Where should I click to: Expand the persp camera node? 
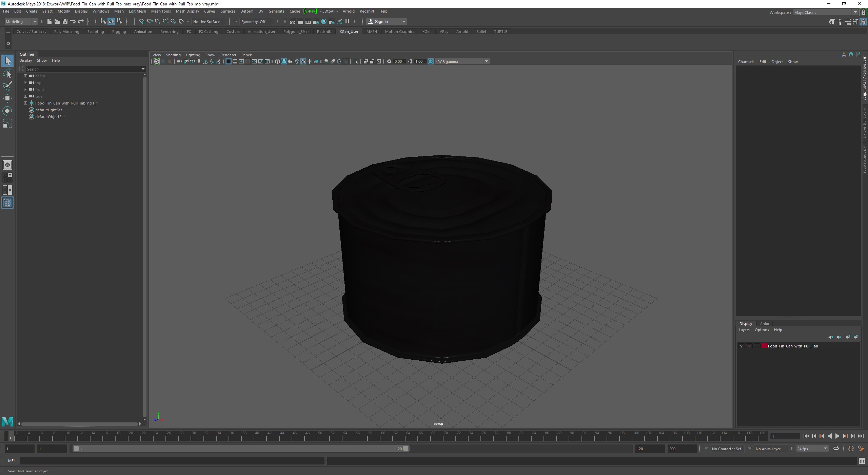pyautogui.click(x=25, y=76)
